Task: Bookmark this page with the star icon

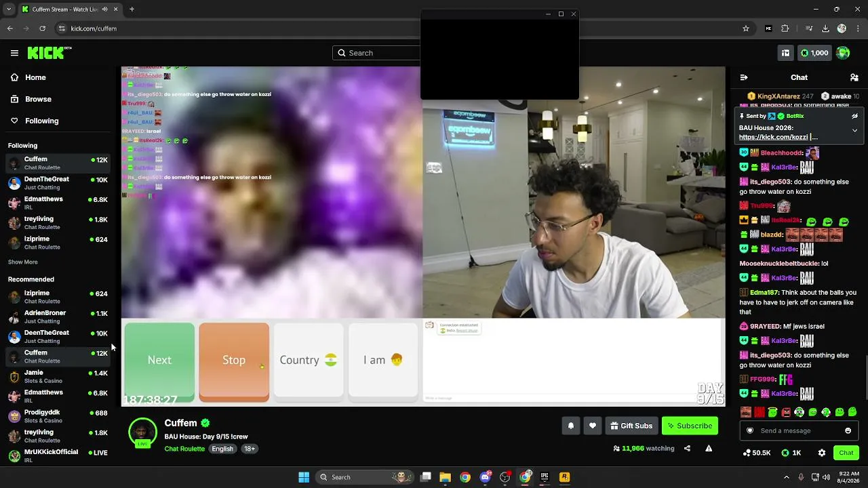Action: (746, 28)
